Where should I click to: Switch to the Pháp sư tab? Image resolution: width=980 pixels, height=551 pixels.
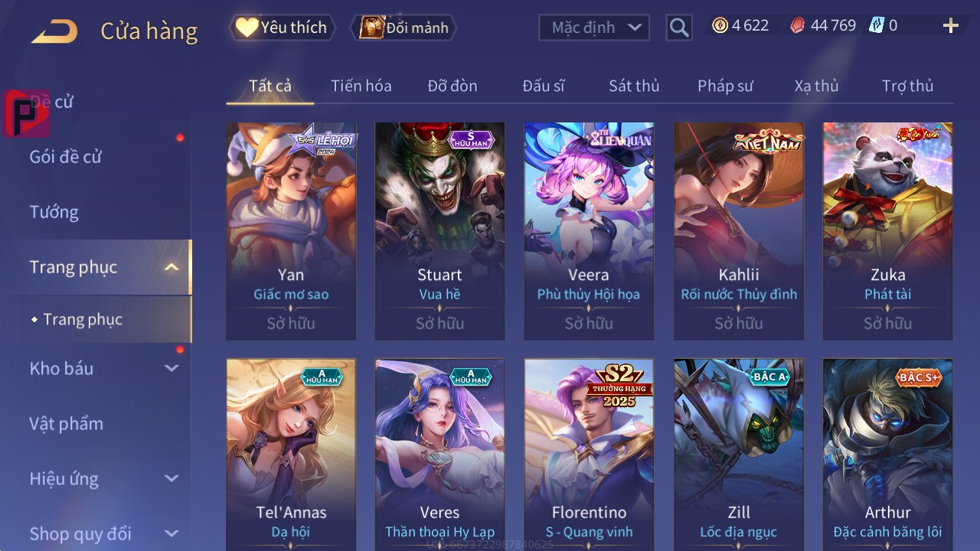tap(725, 86)
